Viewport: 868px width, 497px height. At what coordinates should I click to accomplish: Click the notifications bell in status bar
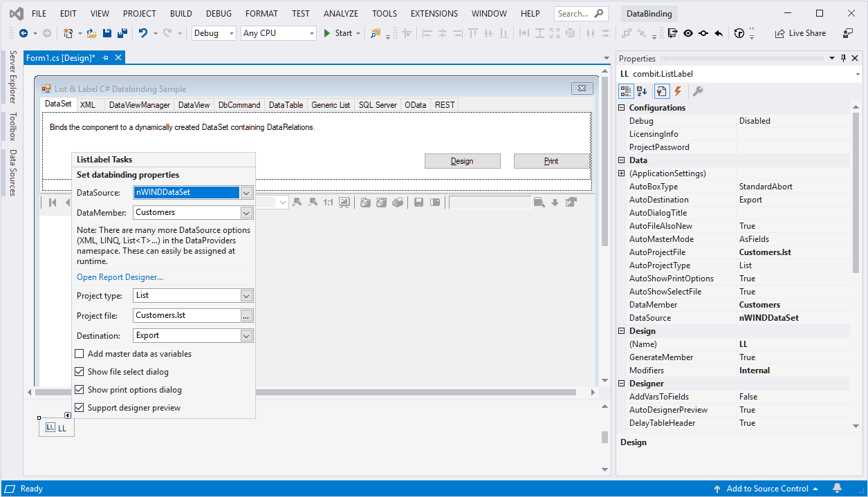tap(838, 489)
